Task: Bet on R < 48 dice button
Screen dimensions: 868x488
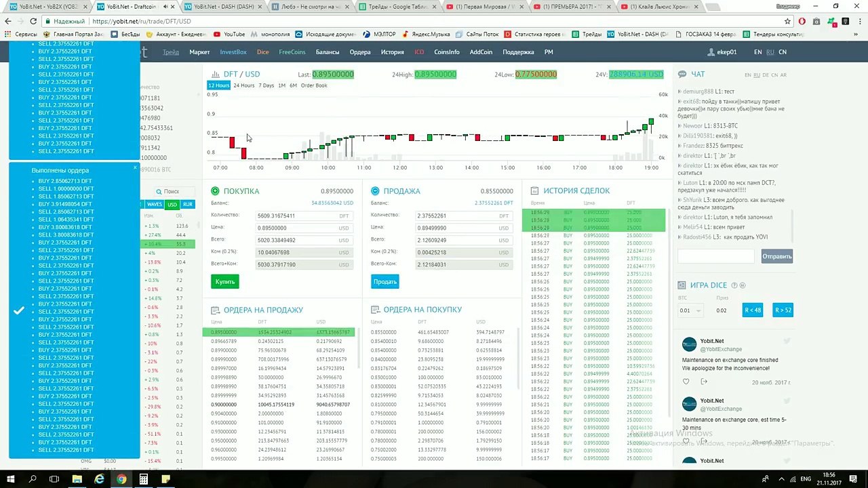Action: pyautogui.click(x=753, y=310)
